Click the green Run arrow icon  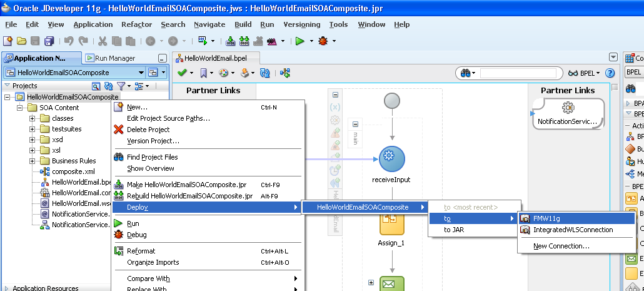point(300,41)
